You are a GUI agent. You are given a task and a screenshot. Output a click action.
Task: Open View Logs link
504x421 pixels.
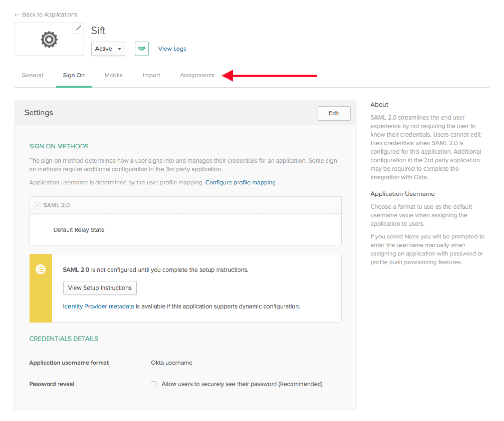(x=172, y=49)
